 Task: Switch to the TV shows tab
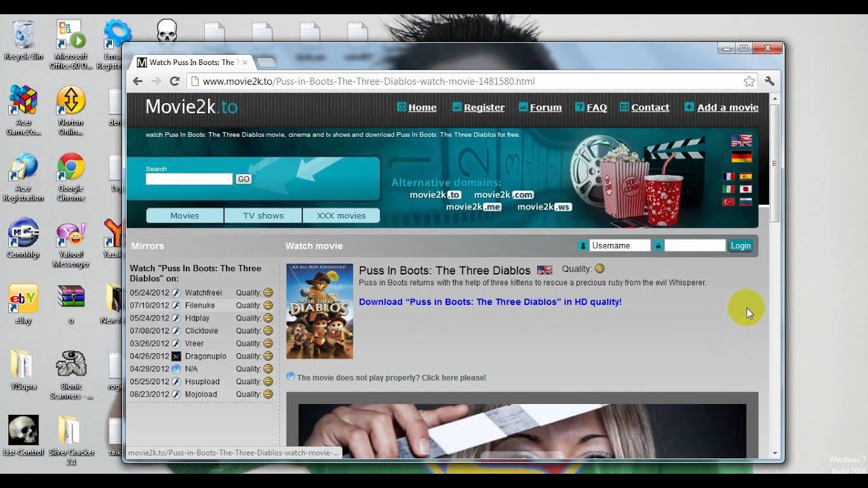[262, 215]
